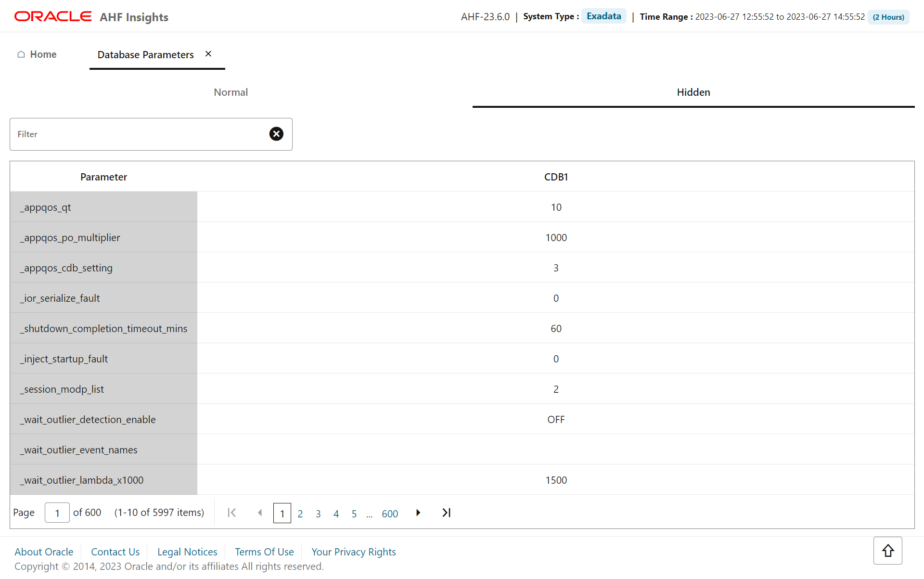Click the value 1500 in CDB1 column
This screenshot has height=579, width=924.
(556, 480)
